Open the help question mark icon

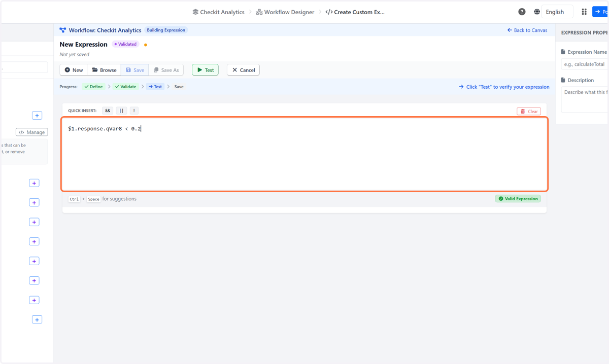(x=522, y=12)
